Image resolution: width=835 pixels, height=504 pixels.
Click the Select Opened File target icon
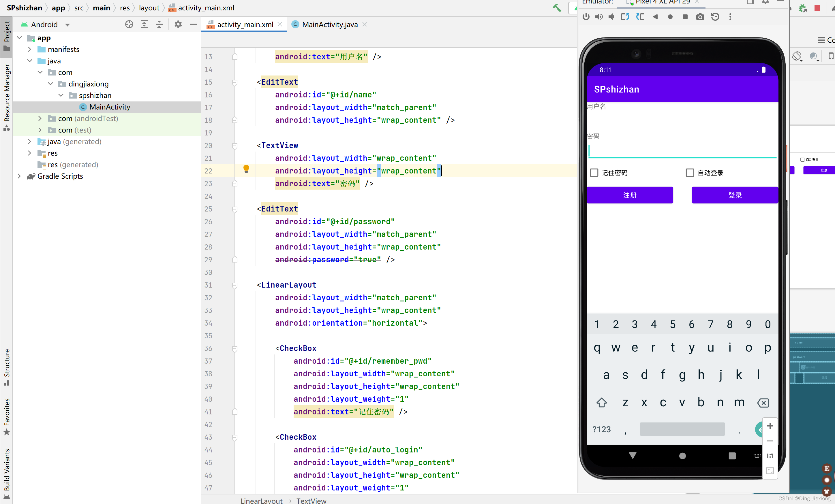pos(129,24)
